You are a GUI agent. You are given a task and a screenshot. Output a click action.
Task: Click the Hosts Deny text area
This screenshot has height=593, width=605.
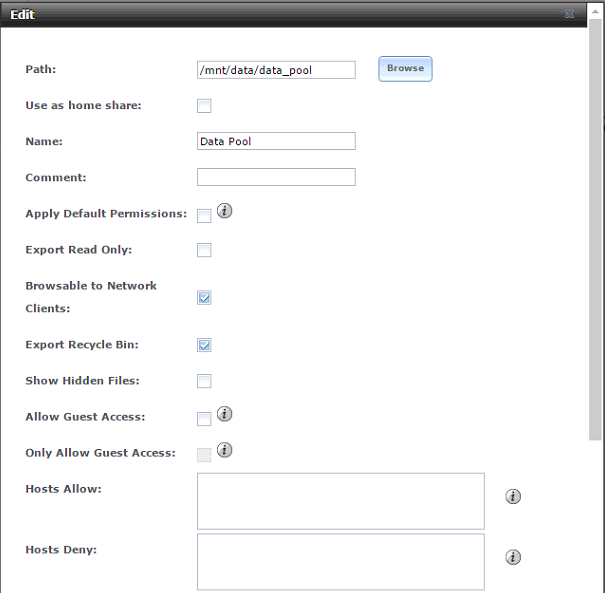(x=341, y=562)
